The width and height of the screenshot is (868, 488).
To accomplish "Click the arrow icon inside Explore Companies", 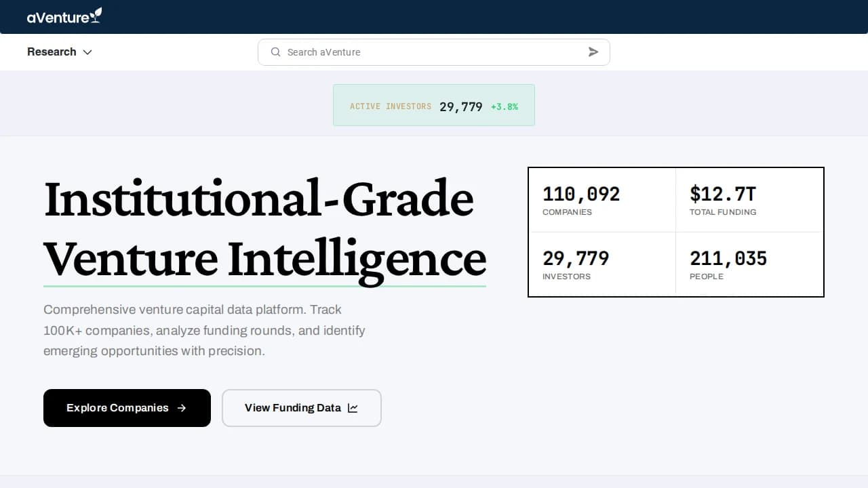I will (181, 408).
